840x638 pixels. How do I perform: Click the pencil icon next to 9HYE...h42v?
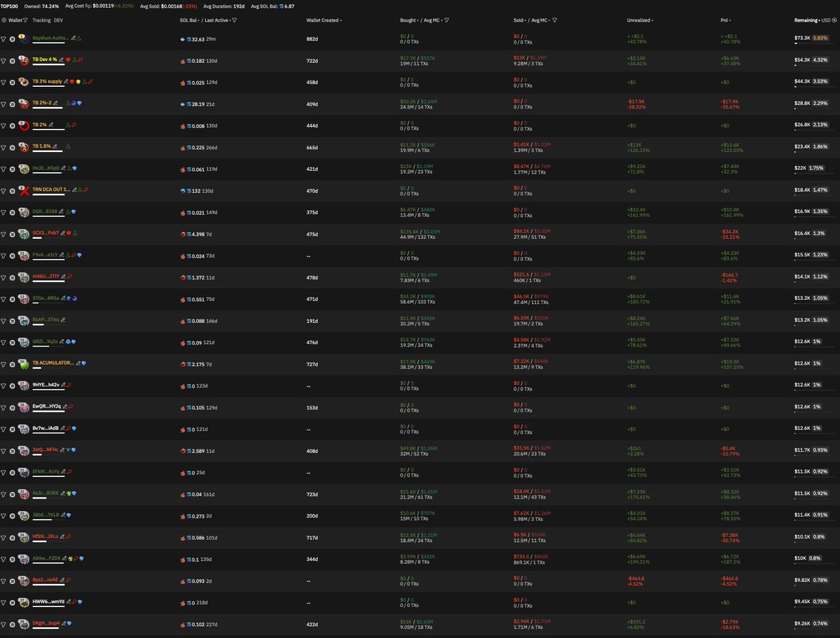click(63, 384)
